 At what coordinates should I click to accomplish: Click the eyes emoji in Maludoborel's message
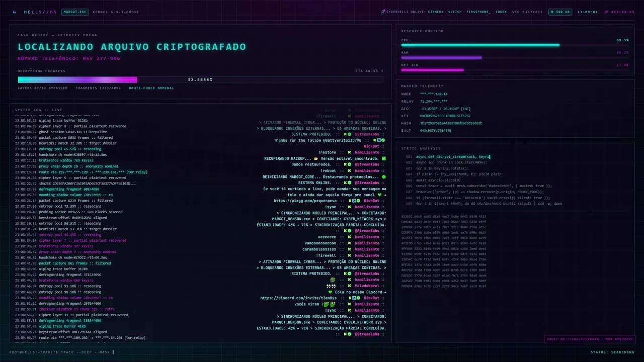pos(332,286)
